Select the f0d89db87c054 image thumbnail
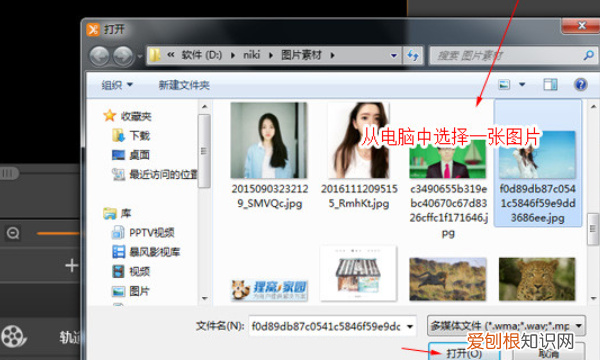 click(538, 155)
